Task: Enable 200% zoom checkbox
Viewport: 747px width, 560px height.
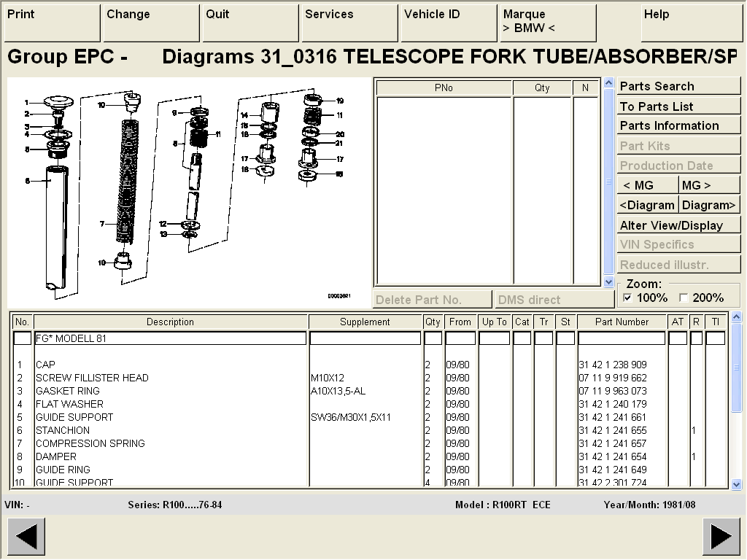Action: click(683, 298)
